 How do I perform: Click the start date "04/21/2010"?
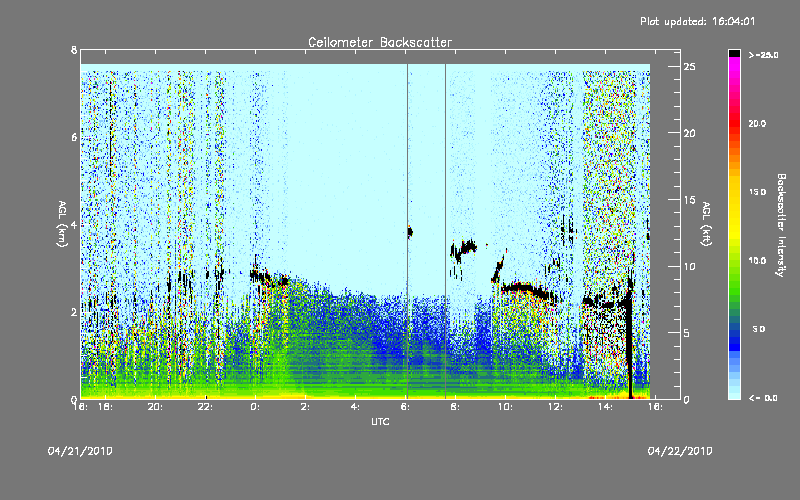(x=80, y=451)
